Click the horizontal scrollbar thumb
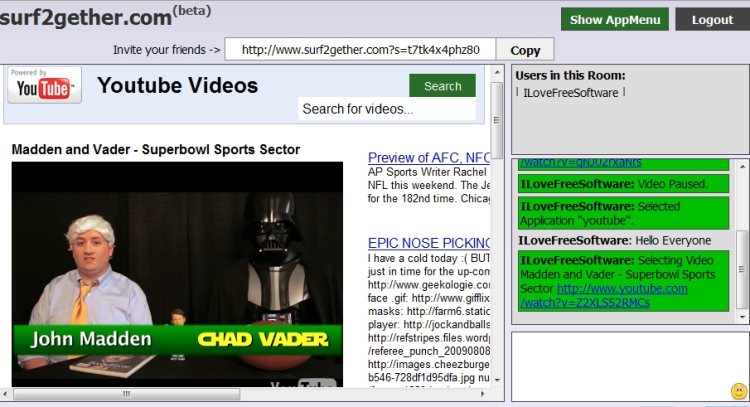This screenshot has height=407, width=750. [x=127, y=394]
